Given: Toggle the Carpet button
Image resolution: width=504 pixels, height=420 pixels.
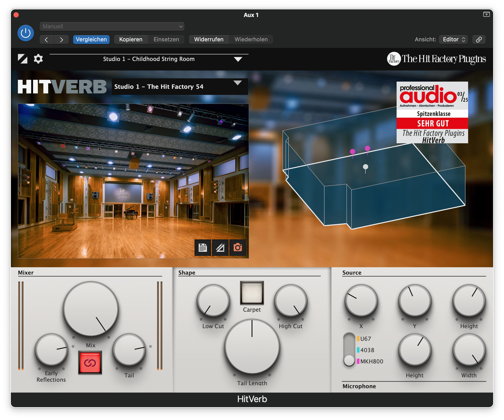Looking at the screenshot, I should (x=252, y=292).
